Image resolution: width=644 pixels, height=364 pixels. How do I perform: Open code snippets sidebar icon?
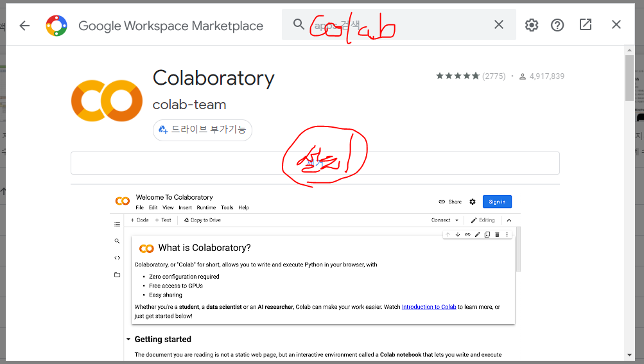(117, 258)
